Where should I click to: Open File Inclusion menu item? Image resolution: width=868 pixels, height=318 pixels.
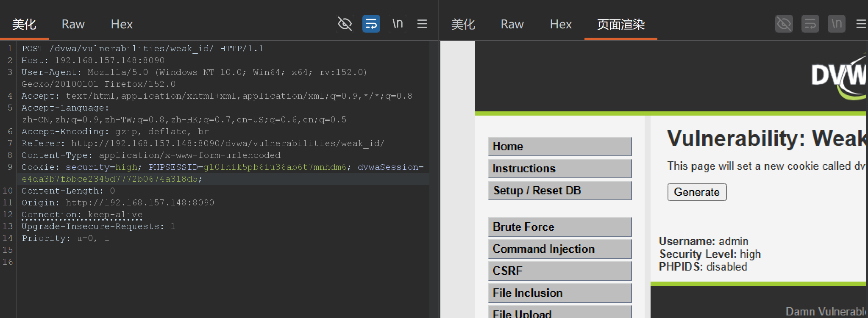point(559,293)
